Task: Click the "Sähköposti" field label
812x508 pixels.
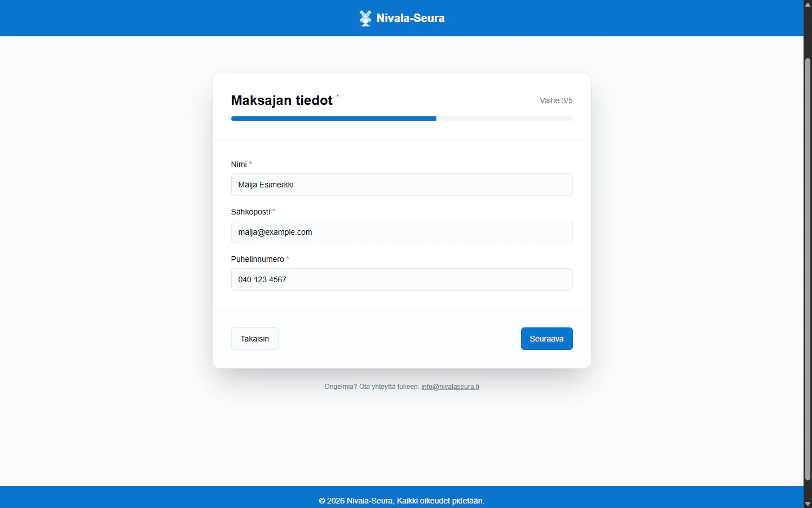Action: pos(251,212)
